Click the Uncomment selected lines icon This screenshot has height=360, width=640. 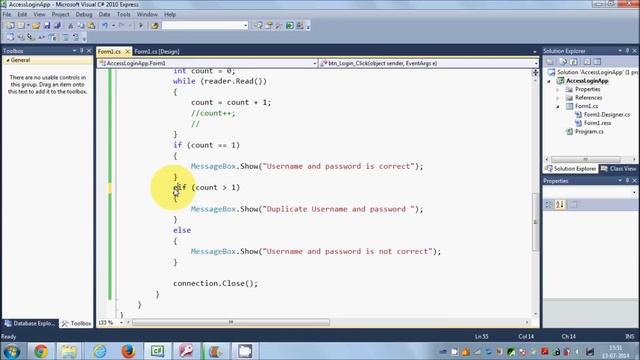(76, 37)
